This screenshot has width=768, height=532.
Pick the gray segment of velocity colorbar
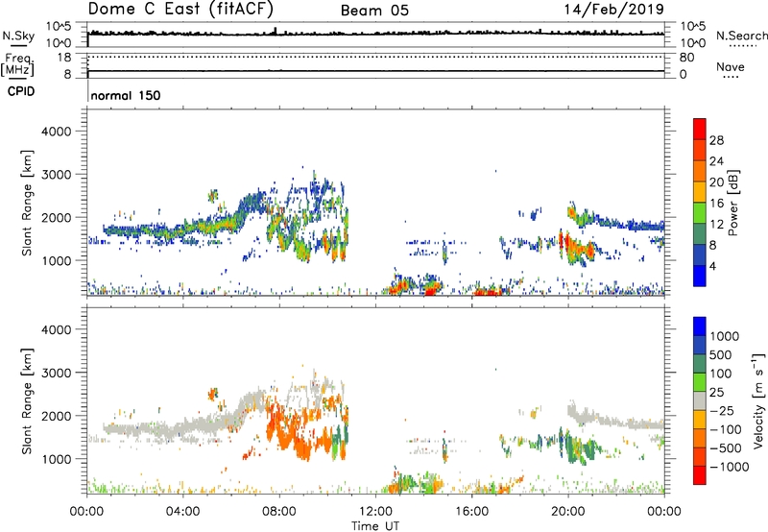tap(700, 400)
